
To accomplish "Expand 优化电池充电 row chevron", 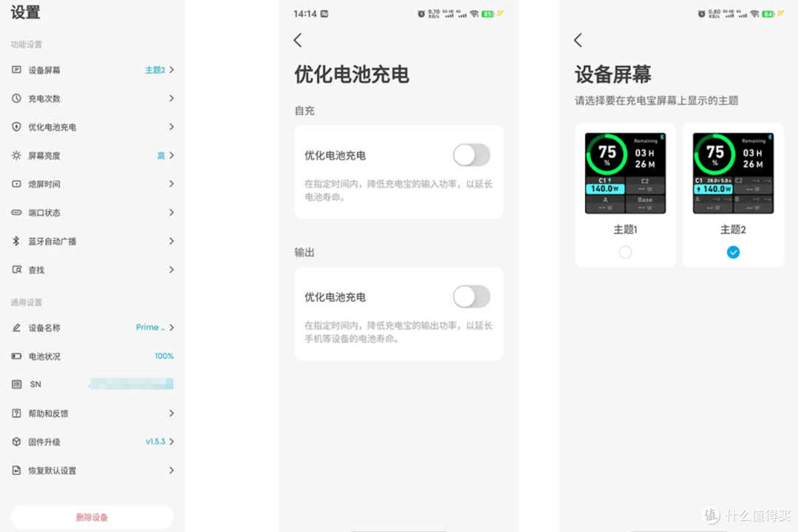I will tap(171, 127).
